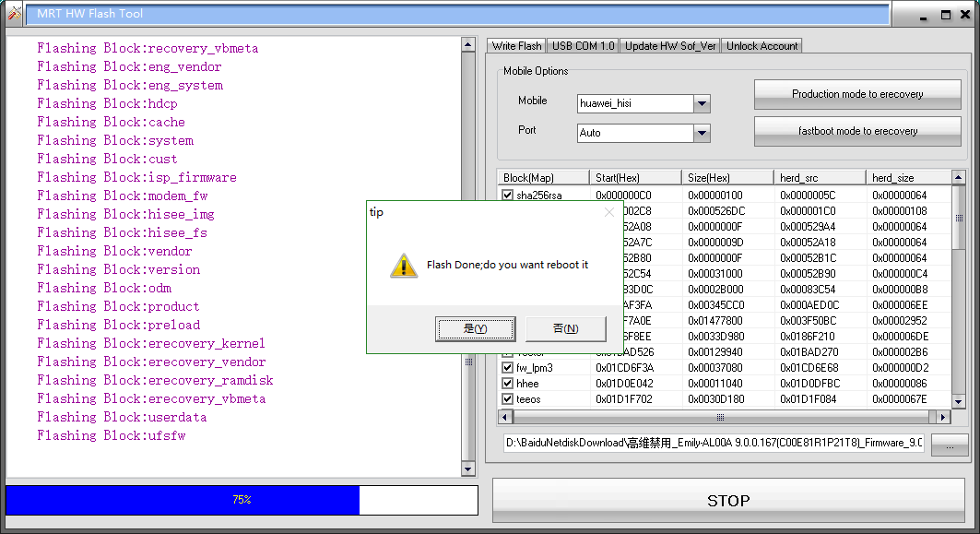Toggle the teeos block checkbox
The width and height of the screenshot is (980, 534).
tap(507, 399)
